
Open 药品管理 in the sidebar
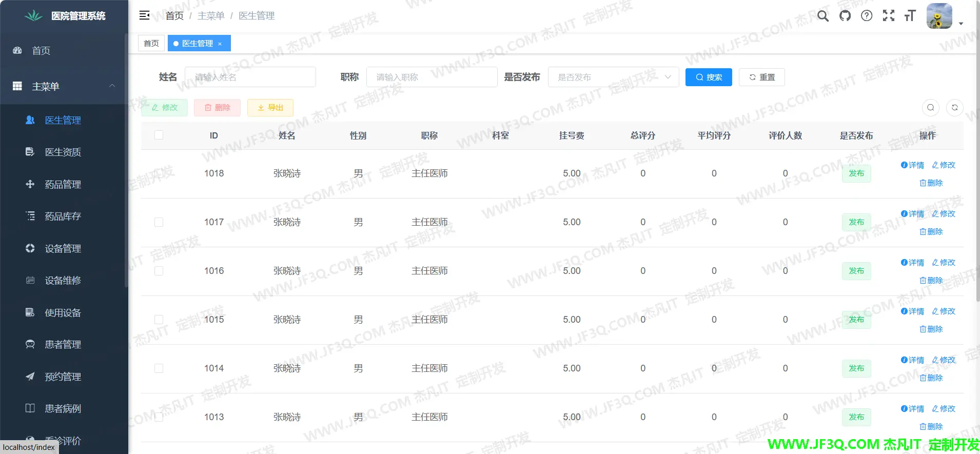[63, 184]
